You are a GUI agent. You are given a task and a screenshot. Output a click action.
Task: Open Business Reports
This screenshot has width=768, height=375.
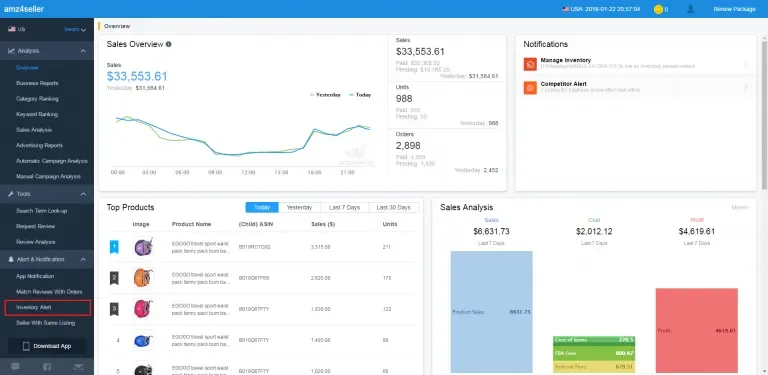[37, 83]
